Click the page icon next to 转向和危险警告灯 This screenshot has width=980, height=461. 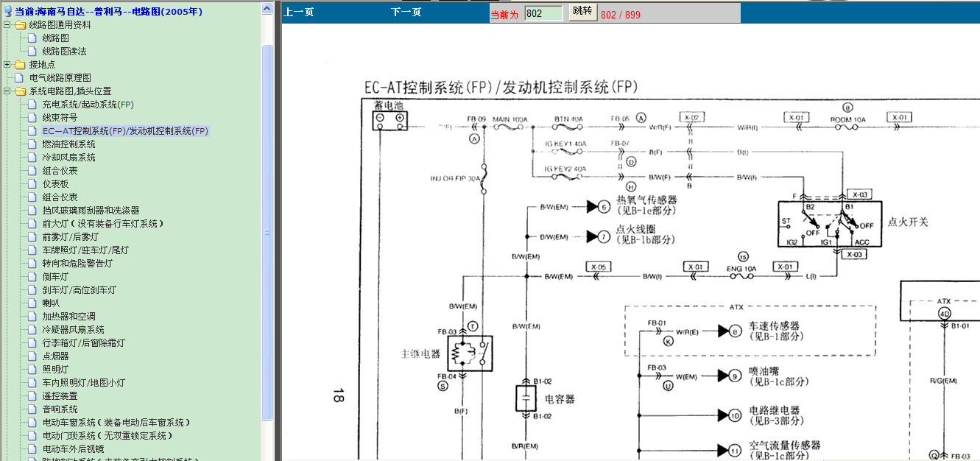[32, 264]
